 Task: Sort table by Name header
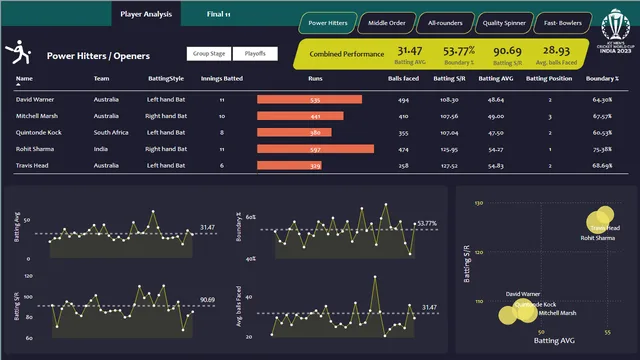24,78
